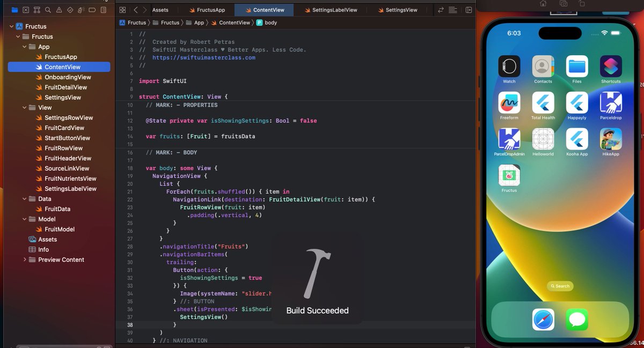The width and height of the screenshot is (644, 348).
Task: Open the Report navigator
Action: [104, 10]
